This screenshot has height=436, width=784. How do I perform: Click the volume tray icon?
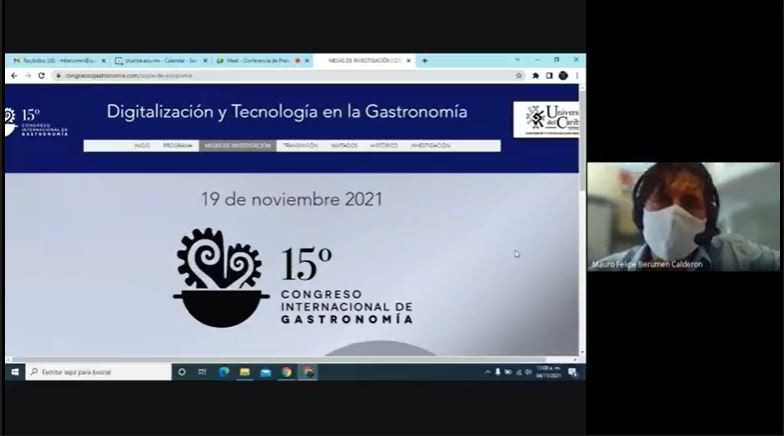tap(528, 372)
